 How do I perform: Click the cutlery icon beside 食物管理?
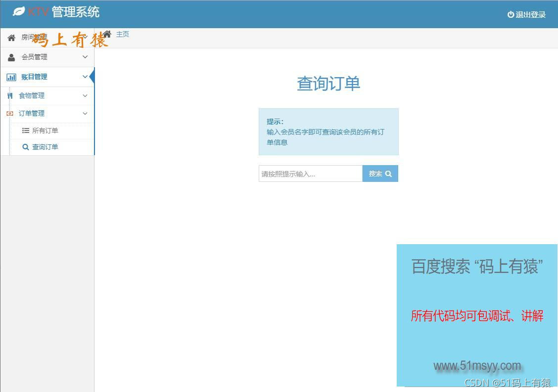10,96
